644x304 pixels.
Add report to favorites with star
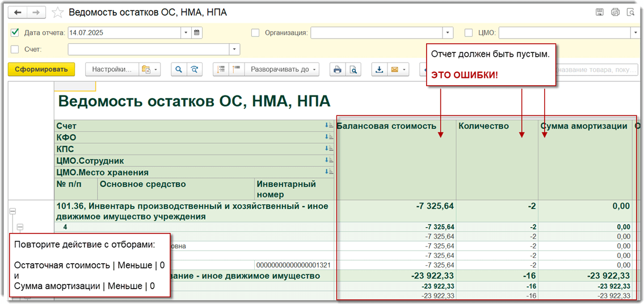57,13
